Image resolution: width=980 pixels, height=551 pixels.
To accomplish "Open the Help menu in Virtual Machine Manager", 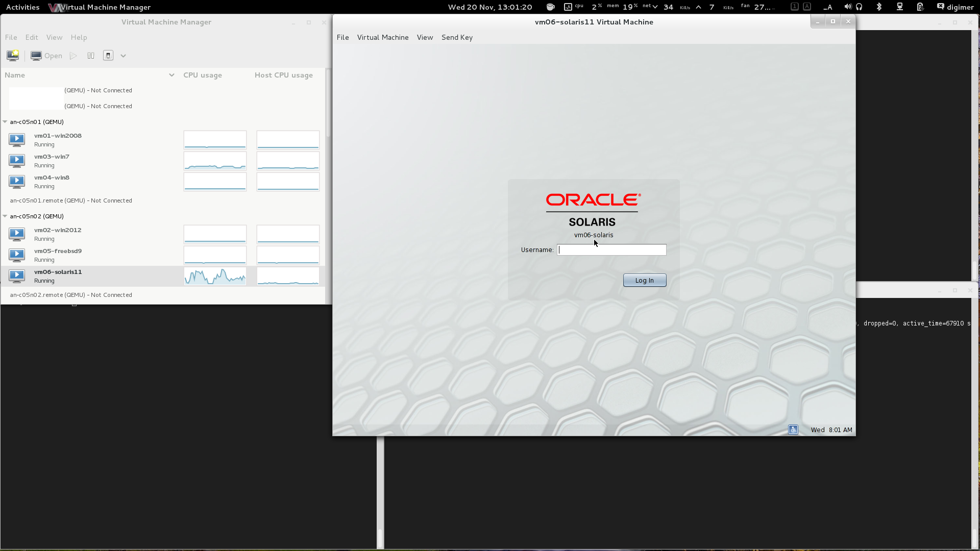I will tap(79, 37).
